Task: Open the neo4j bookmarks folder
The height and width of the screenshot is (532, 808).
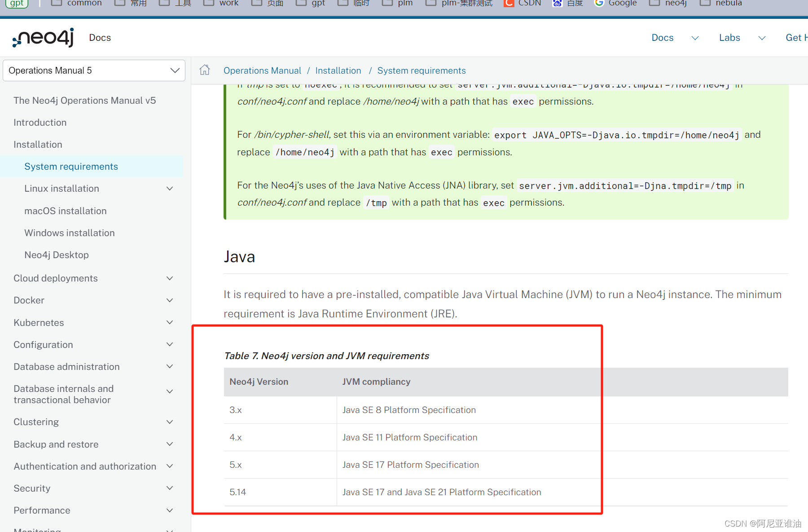Action: [x=668, y=3]
